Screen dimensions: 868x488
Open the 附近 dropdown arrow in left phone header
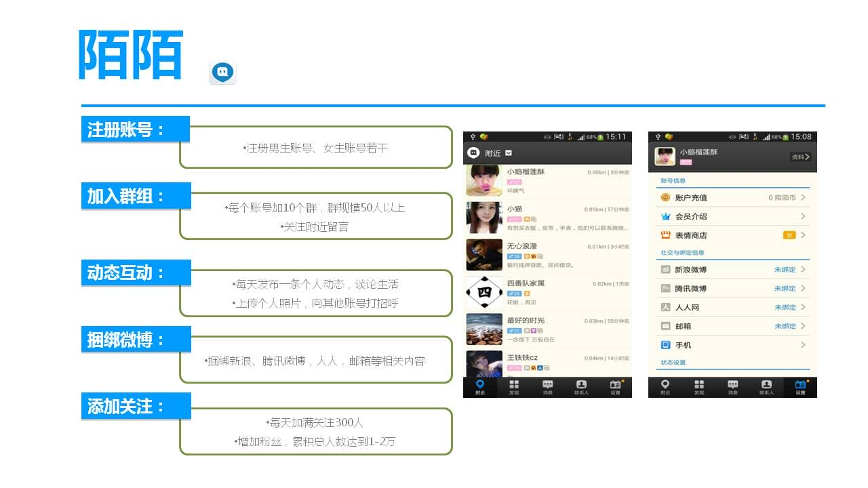click(509, 153)
